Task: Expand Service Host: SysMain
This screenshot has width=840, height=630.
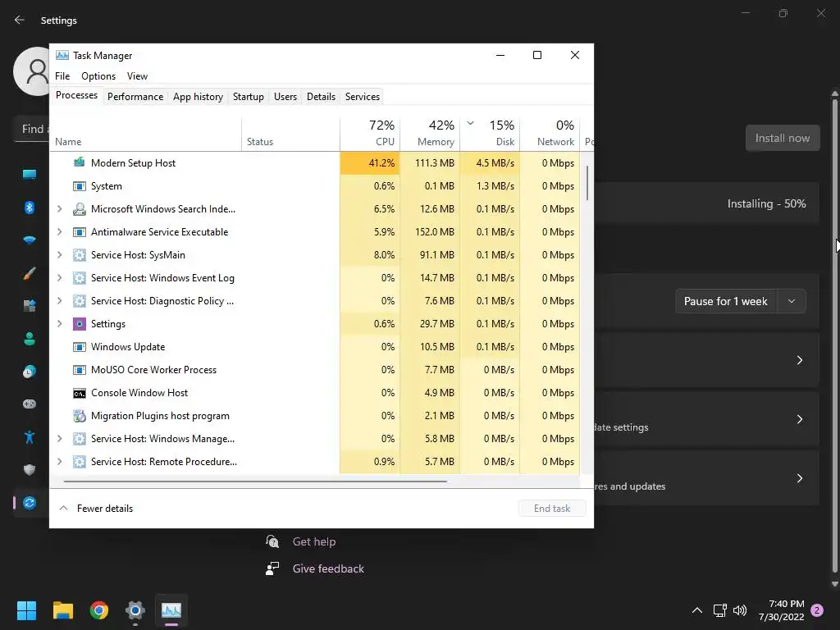Action: (59, 255)
